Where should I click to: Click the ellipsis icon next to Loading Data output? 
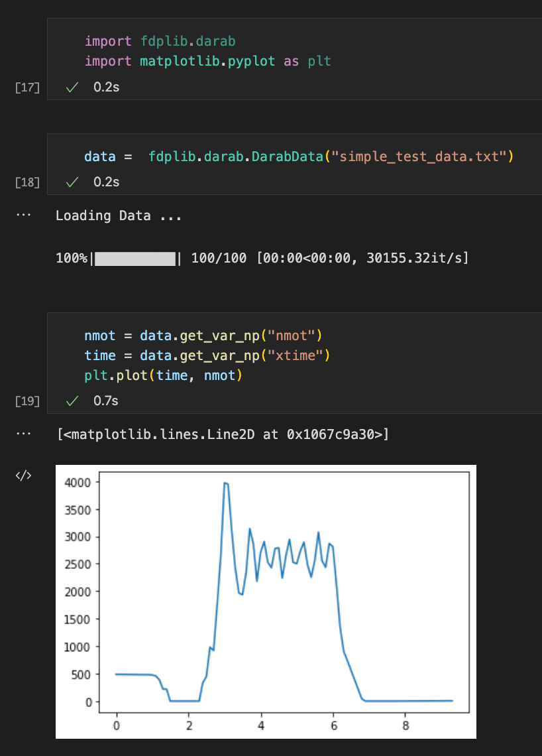pyautogui.click(x=24, y=215)
